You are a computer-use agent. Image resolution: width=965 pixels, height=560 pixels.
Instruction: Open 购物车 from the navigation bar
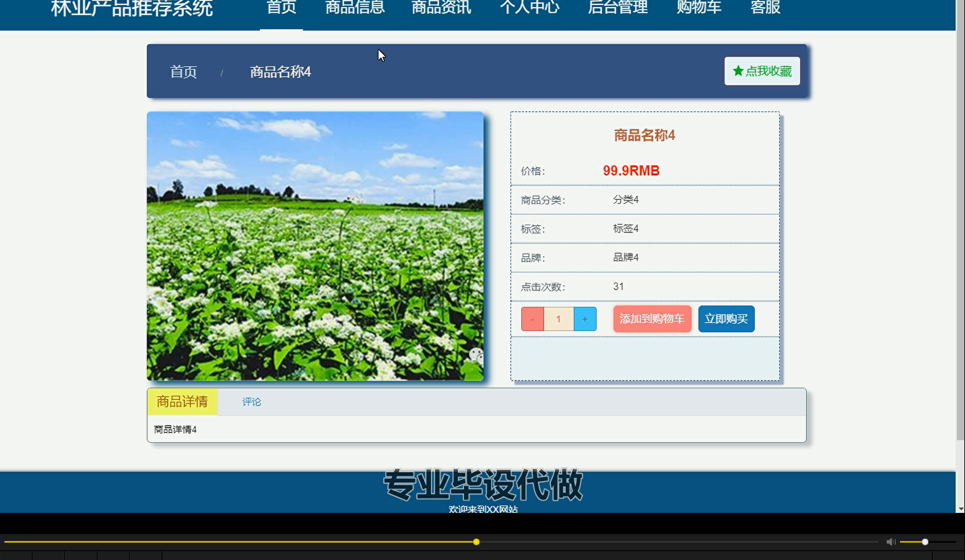[698, 8]
